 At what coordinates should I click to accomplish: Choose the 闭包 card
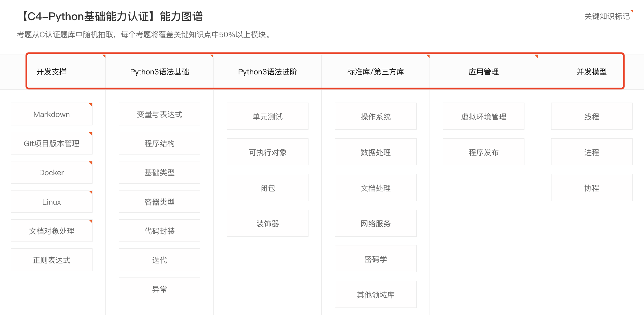click(268, 187)
